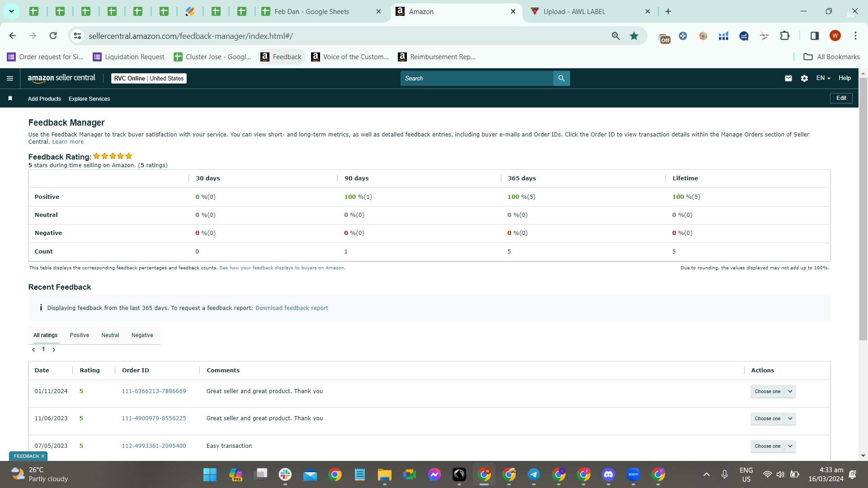This screenshot has height=488, width=868.
Task: Open the Reimbursement Report bookmark
Action: click(x=437, y=57)
